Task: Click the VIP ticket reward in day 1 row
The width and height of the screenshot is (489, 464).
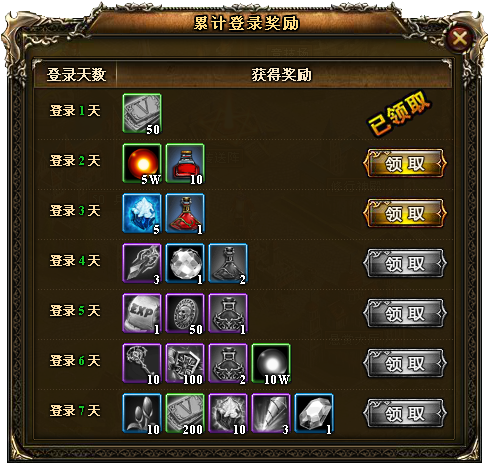Action: (x=142, y=113)
